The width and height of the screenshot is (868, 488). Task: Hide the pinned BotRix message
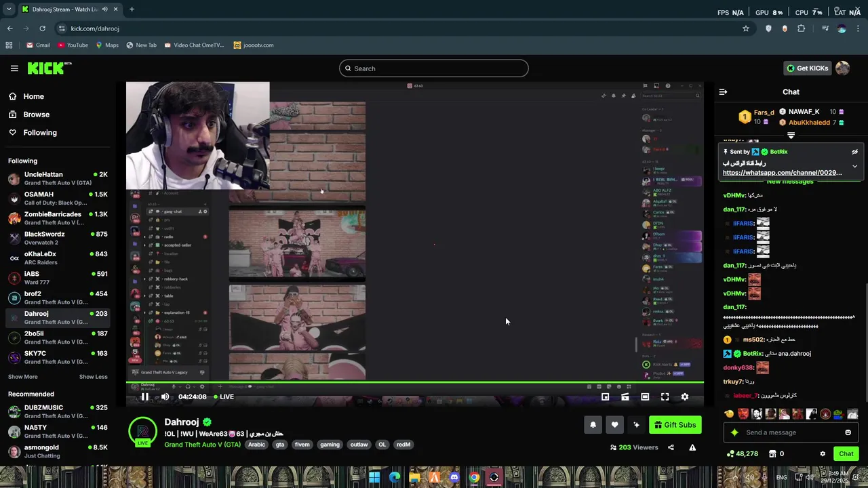pos(854,152)
